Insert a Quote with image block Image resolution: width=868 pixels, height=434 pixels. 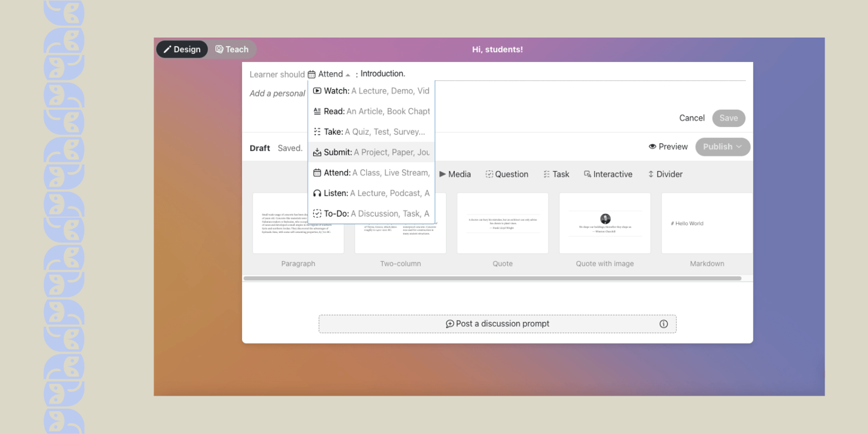[x=604, y=223]
